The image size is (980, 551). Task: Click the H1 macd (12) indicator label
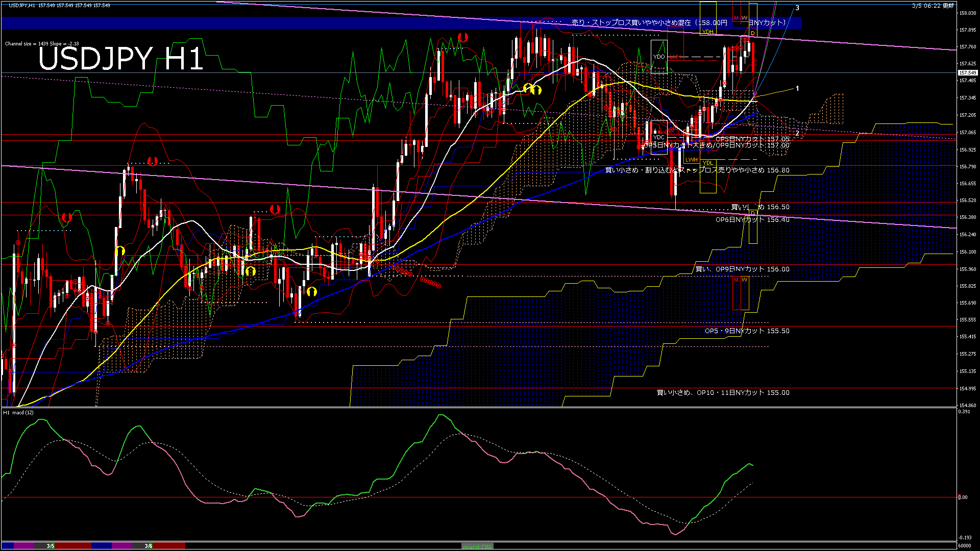click(x=18, y=412)
